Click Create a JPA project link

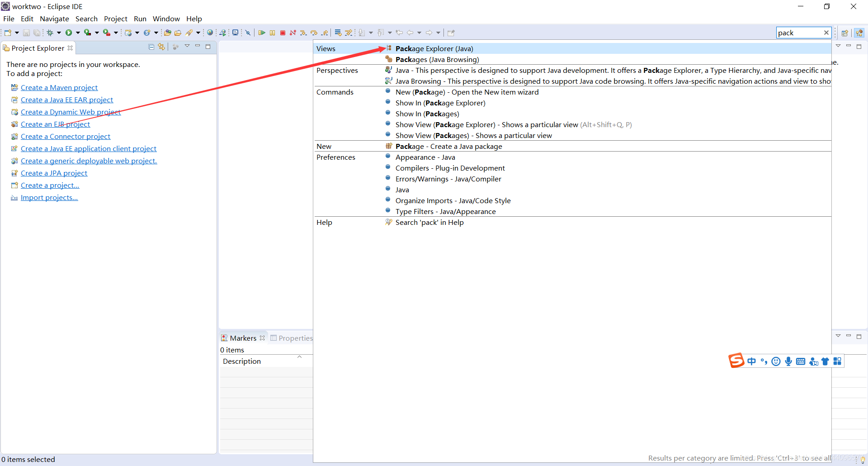54,173
